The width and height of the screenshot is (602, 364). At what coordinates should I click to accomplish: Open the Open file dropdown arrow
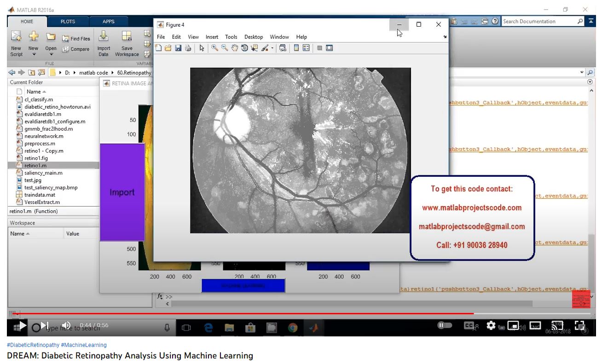click(51, 55)
